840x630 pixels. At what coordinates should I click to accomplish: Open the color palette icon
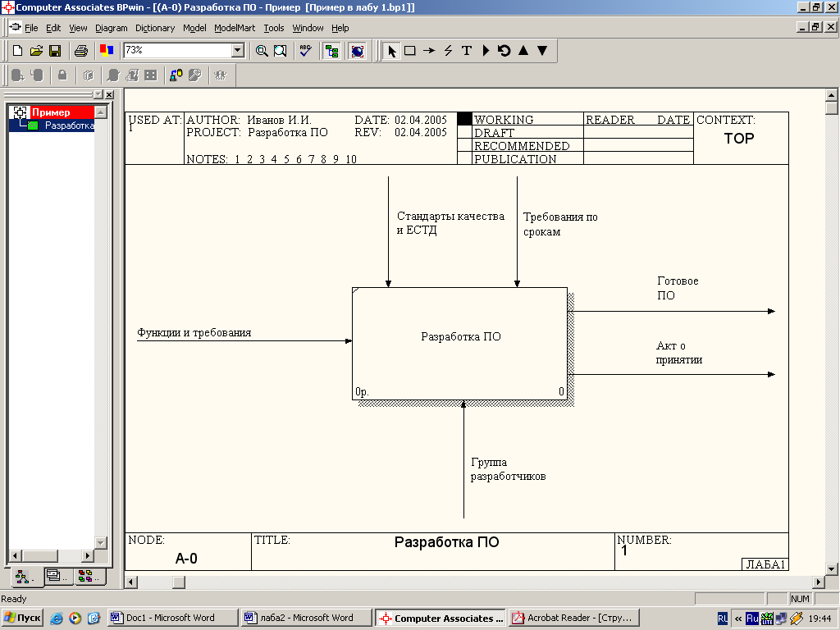(x=106, y=51)
